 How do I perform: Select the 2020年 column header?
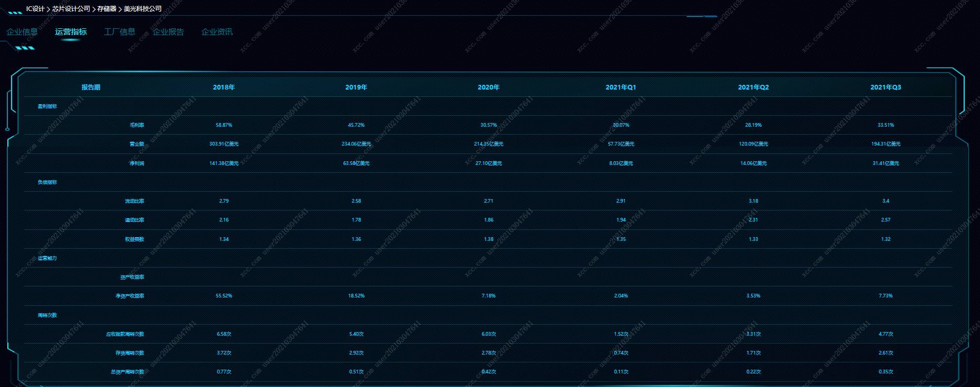point(489,87)
